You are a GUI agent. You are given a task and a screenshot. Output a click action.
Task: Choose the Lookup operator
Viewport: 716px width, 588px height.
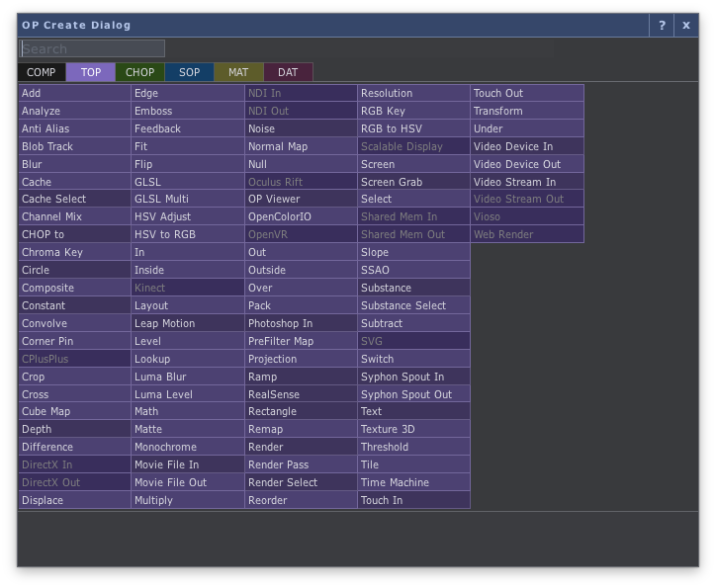pos(188,359)
